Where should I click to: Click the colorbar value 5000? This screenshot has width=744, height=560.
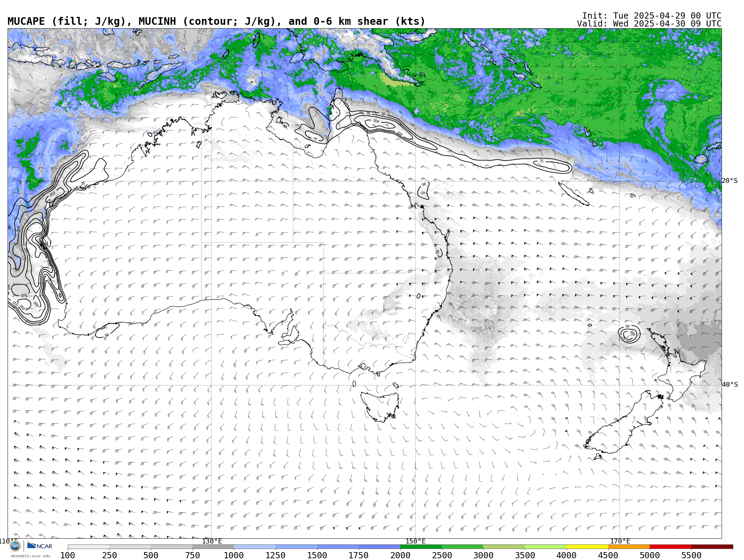pyautogui.click(x=650, y=555)
